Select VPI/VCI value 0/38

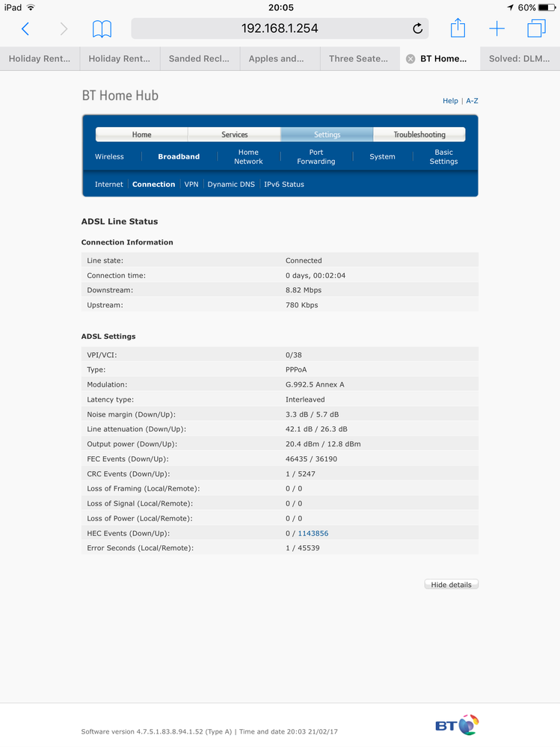[x=294, y=355]
